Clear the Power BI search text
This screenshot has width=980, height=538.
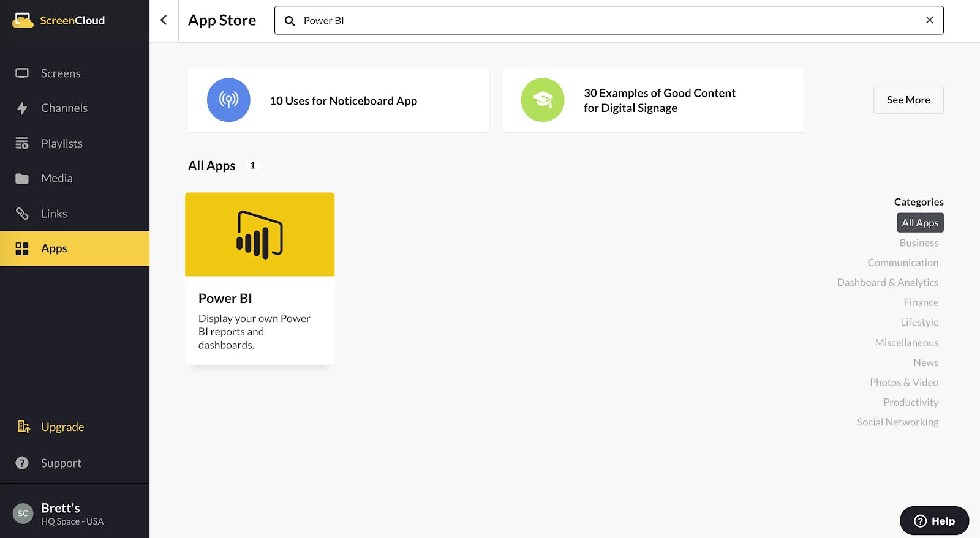tap(929, 20)
